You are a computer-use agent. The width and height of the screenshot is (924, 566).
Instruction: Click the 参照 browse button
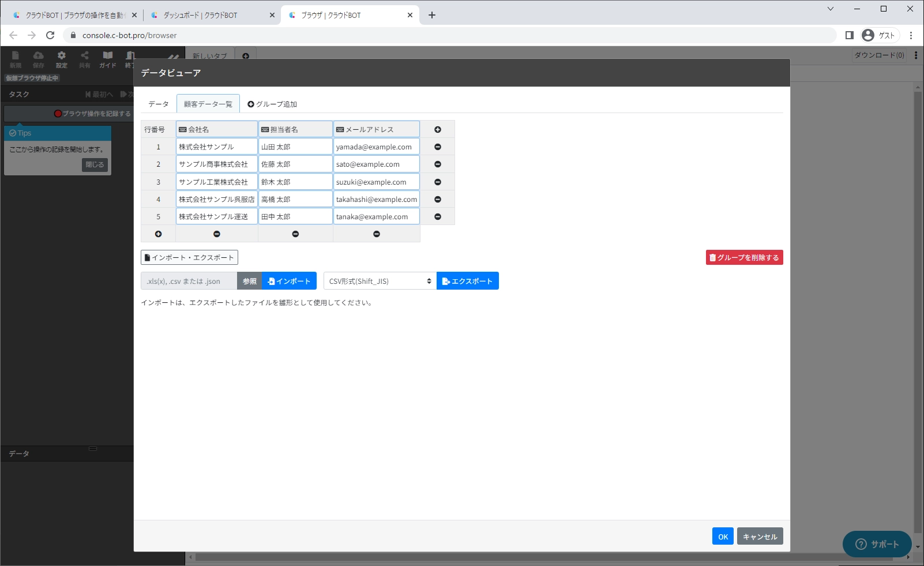pyautogui.click(x=249, y=281)
